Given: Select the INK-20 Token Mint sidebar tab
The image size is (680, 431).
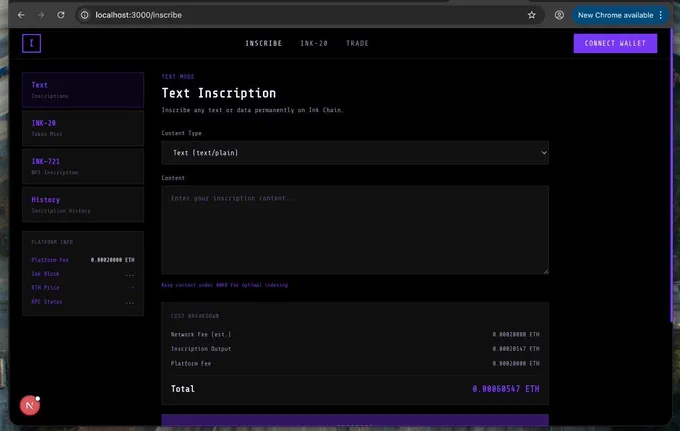Looking at the screenshot, I should (83, 128).
